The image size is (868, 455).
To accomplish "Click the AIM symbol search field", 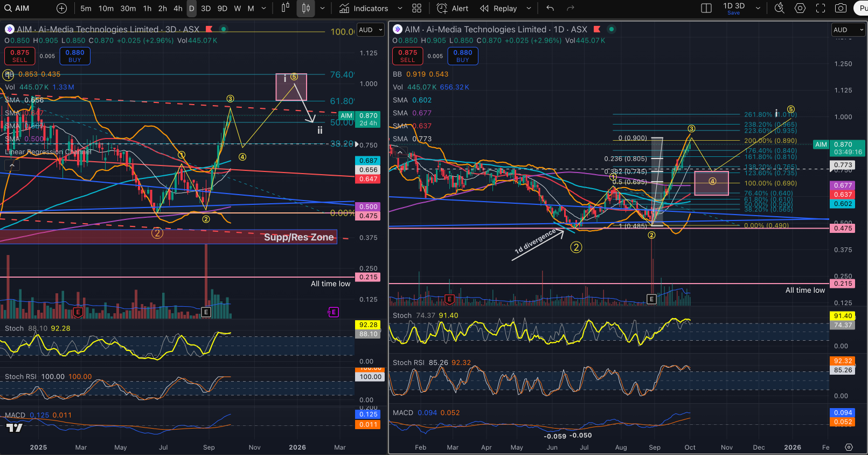I will point(23,9).
